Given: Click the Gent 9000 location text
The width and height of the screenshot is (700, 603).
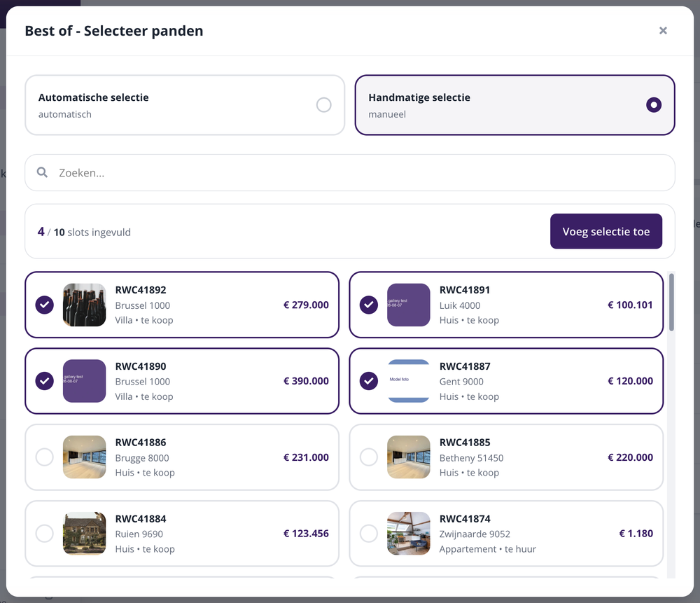Looking at the screenshot, I should 461,382.
